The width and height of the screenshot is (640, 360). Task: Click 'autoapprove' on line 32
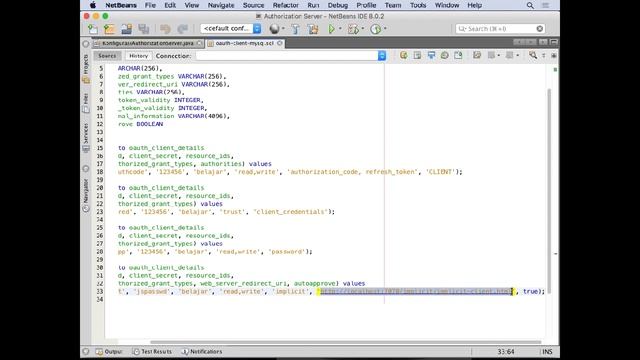coord(315,283)
